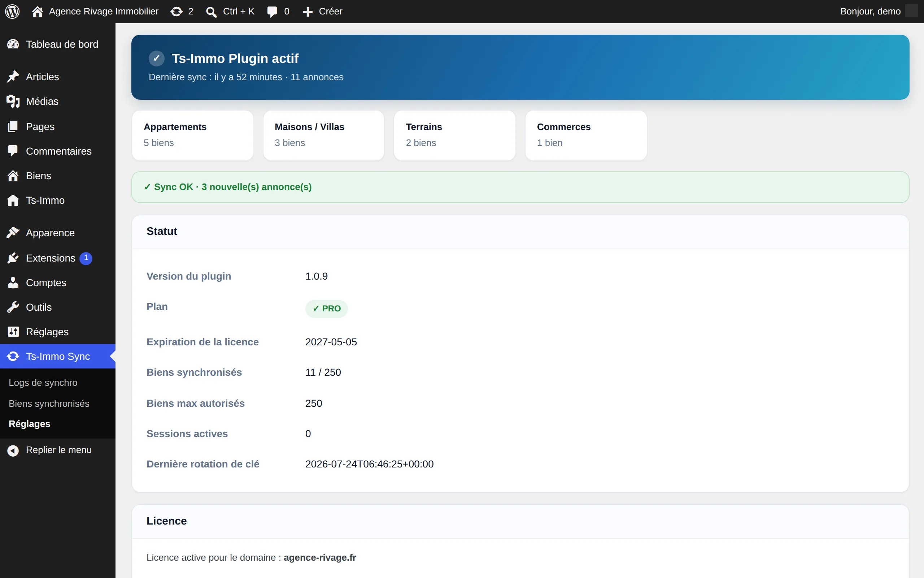
Task: Click the 11 / 250 synced value
Action: click(x=323, y=372)
